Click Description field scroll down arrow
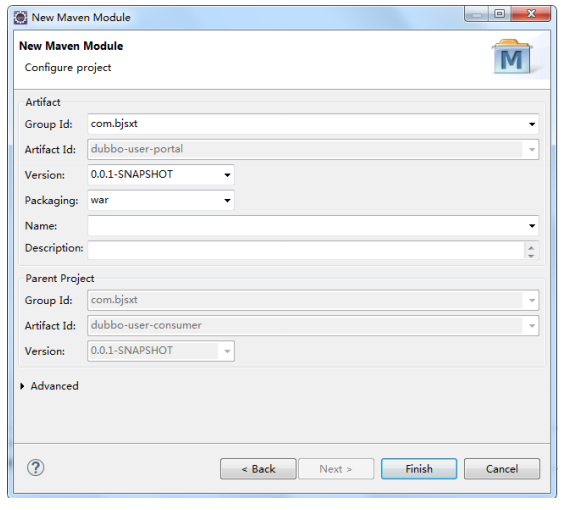The image size is (564, 510). tap(531, 255)
